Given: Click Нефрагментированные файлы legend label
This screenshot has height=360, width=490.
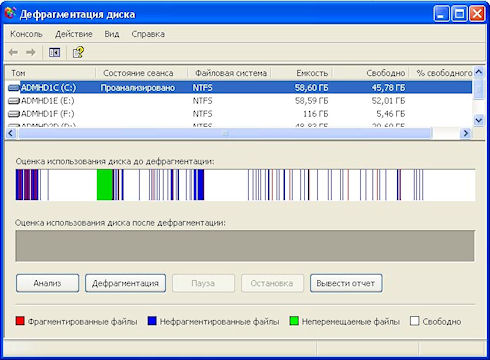Looking at the screenshot, I should [219, 322].
